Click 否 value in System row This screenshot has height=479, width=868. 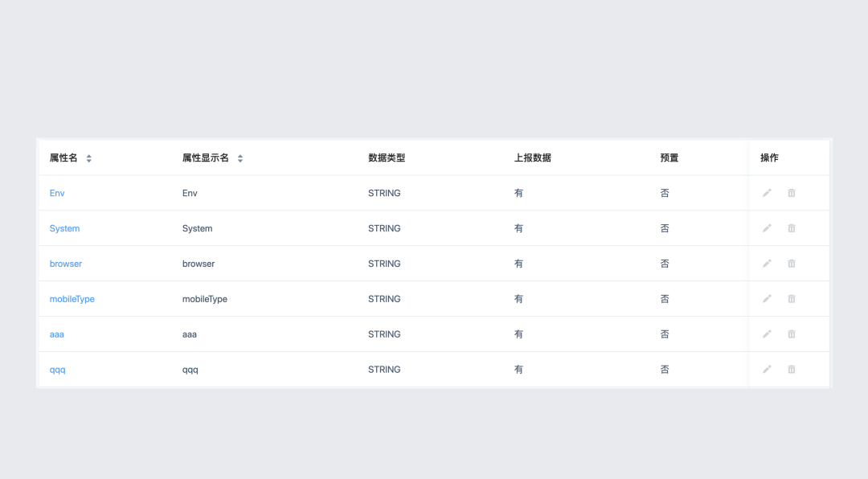point(665,228)
